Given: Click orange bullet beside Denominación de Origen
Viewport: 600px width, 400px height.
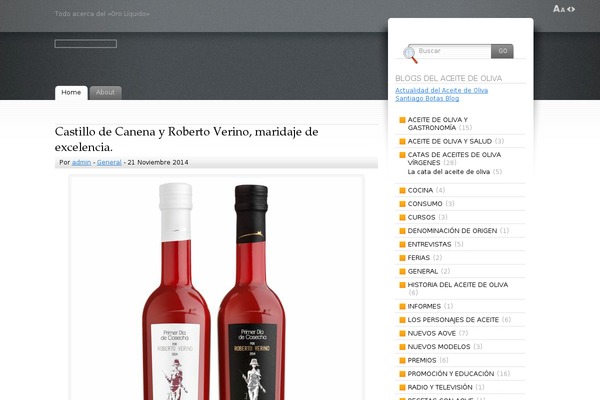Looking at the screenshot, I should 402,231.
